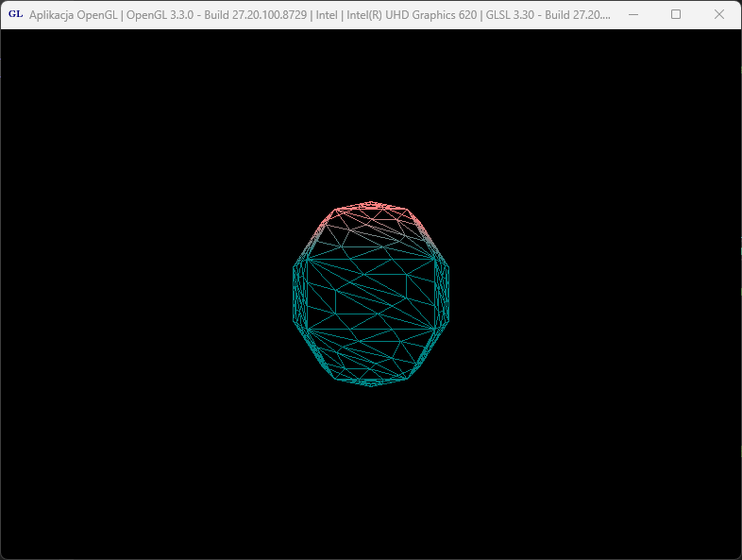This screenshot has width=742, height=560.
Task: Click the center of the wireframe sphere
Action: coord(371,294)
